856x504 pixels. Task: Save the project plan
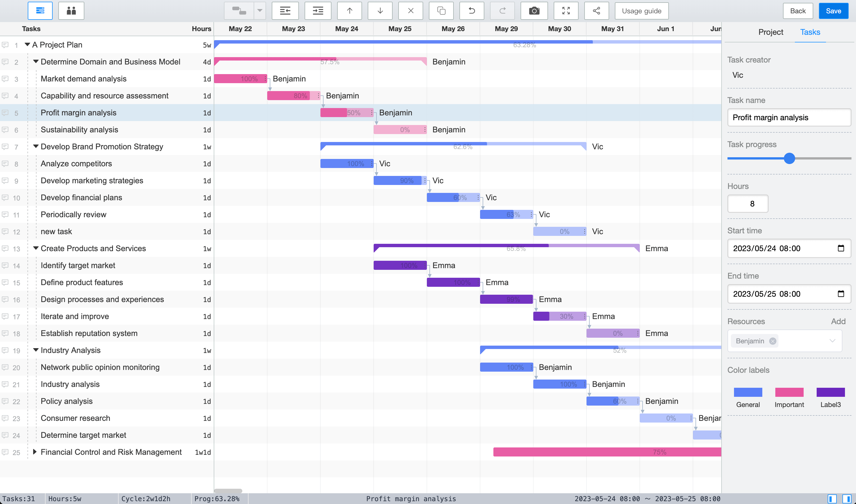click(x=833, y=10)
